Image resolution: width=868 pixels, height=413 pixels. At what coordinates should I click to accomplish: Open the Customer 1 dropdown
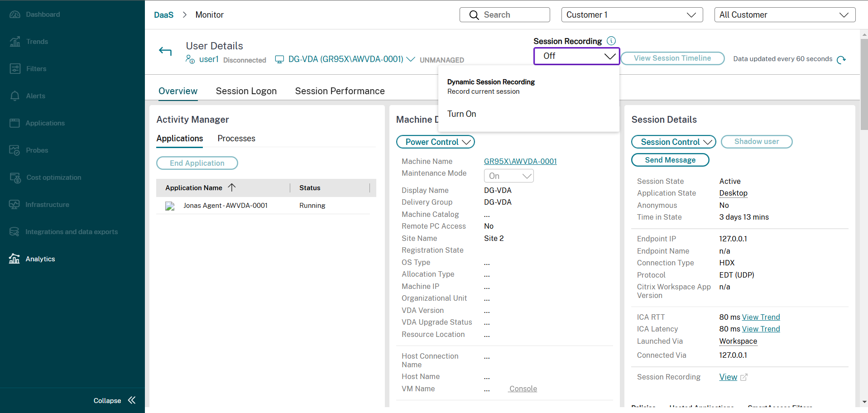pyautogui.click(x=632, y=15)
